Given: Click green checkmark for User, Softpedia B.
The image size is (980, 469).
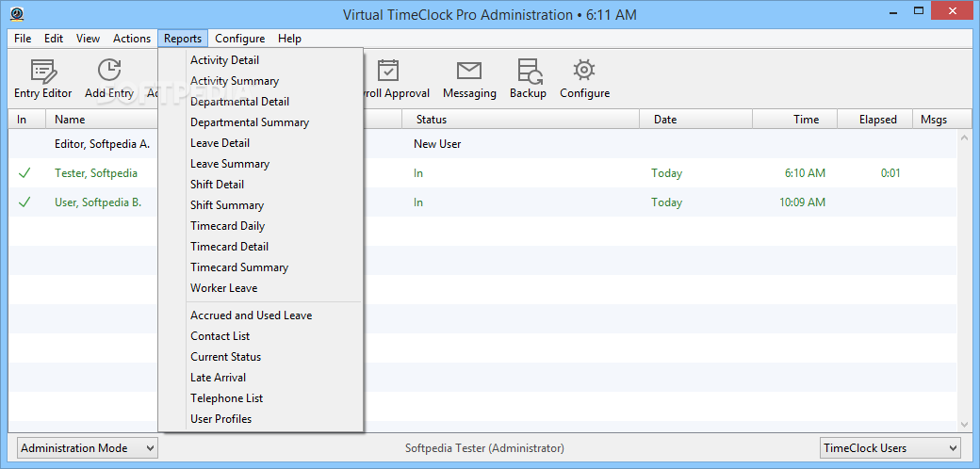Looking at the screenshot, I should pos(24,202).
